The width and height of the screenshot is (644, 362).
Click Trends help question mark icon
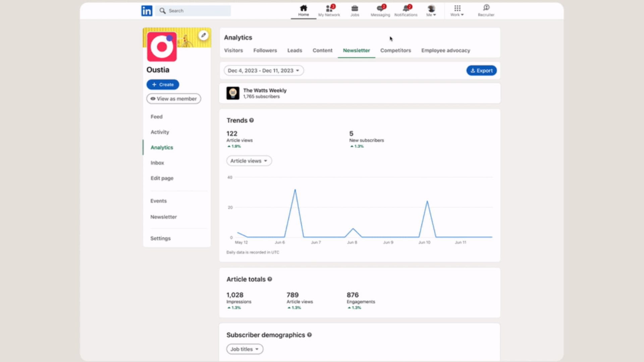[x=252, y=120]
